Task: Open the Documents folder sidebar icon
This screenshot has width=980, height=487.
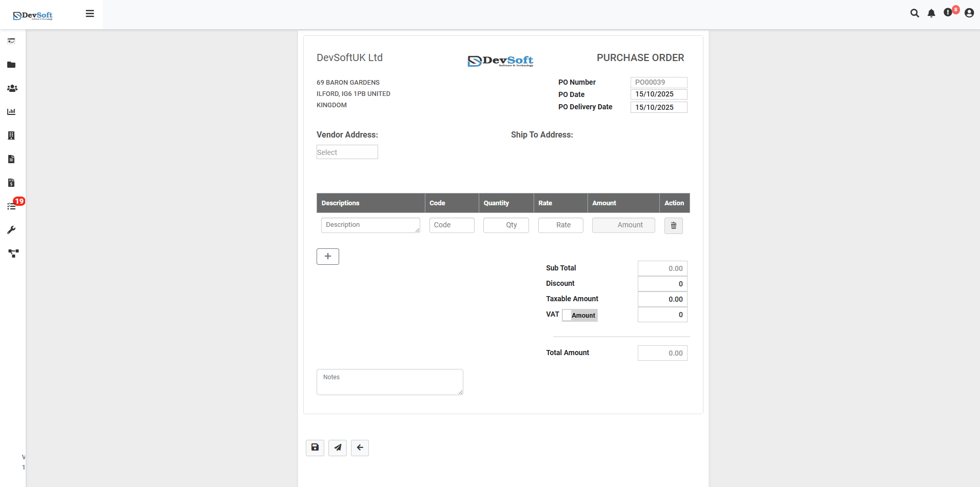Action: pyautogui.click(x=12, y=65)
